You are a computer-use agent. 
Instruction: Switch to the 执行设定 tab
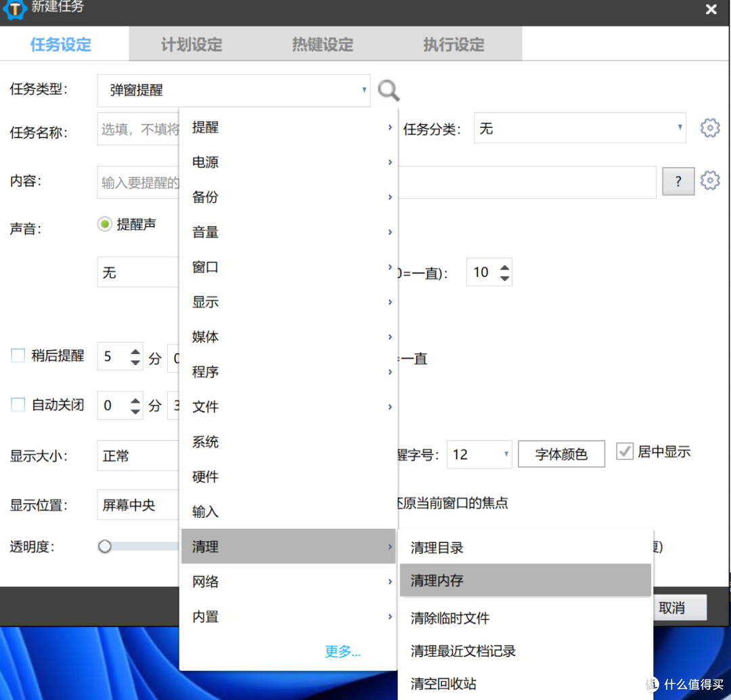[x=453, y=45]
